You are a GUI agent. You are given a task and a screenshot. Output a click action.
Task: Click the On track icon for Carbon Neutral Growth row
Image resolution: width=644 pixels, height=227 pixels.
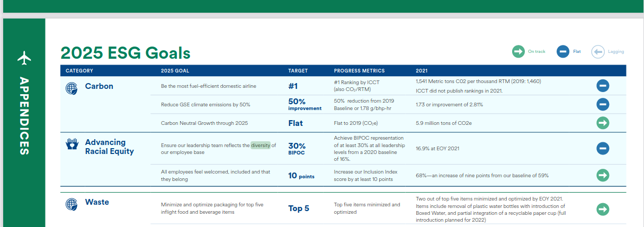click(603, 123)
